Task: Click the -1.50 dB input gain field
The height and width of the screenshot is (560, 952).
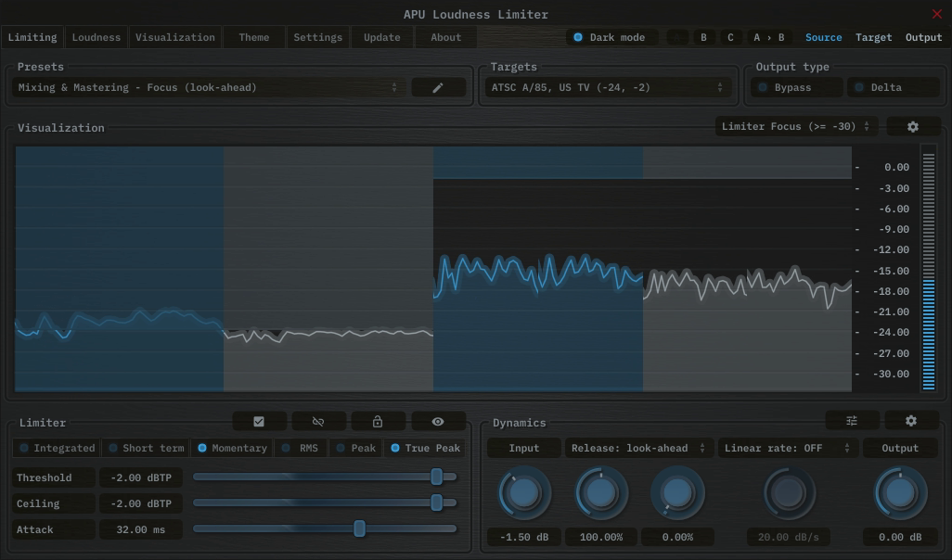Action: click(523, 536)
